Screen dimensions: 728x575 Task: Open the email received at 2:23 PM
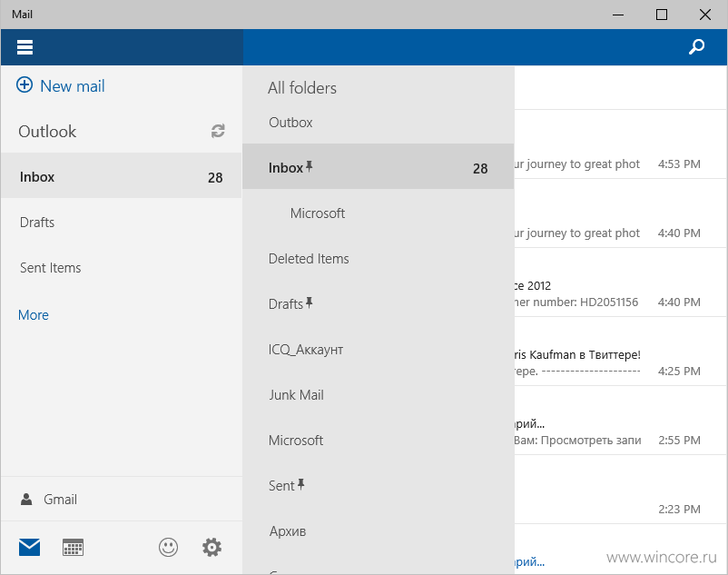click(x=620, y=490)
